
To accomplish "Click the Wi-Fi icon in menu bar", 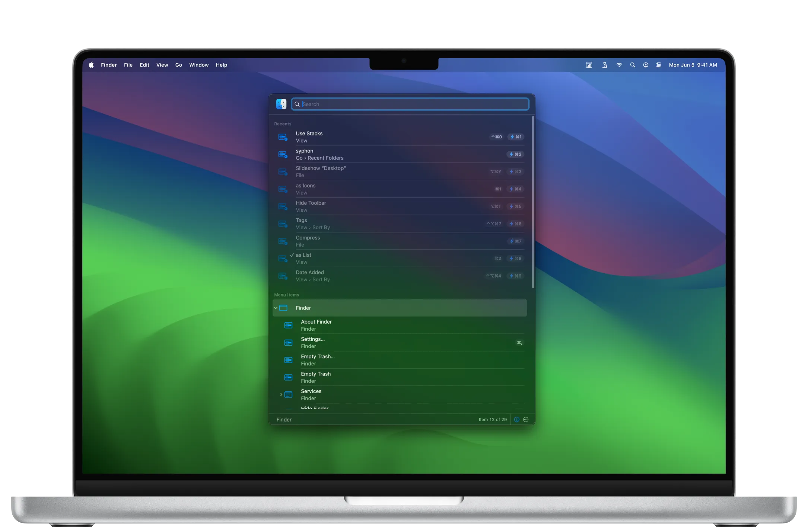I will 619,65.
